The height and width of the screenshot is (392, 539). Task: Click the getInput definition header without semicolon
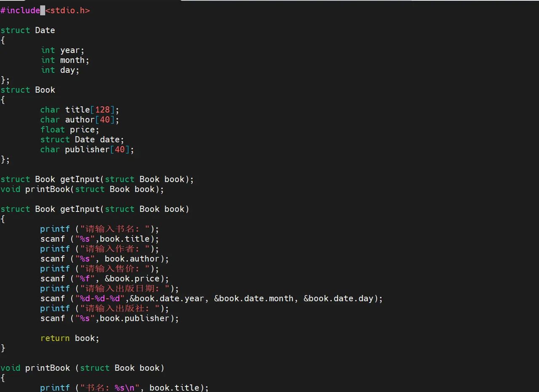tap(95, 209)
